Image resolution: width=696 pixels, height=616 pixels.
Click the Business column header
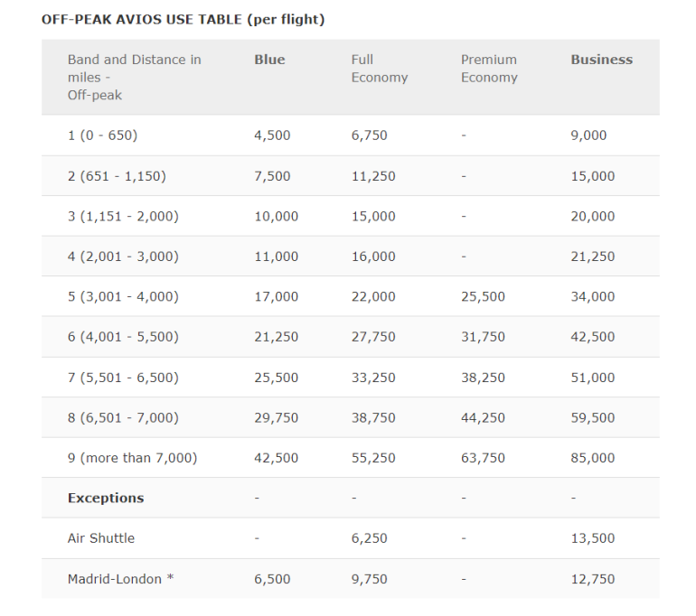pyautogui.click(x=601, y=60)
